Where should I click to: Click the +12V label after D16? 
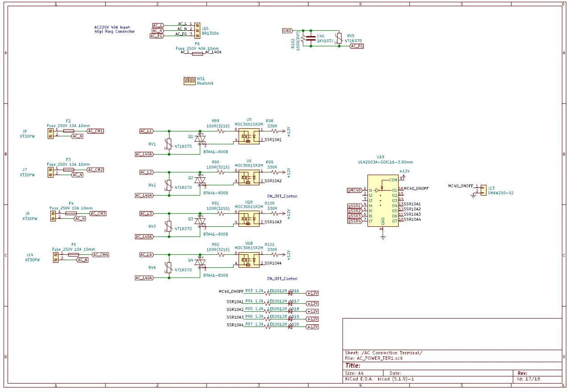coord(312,293)
